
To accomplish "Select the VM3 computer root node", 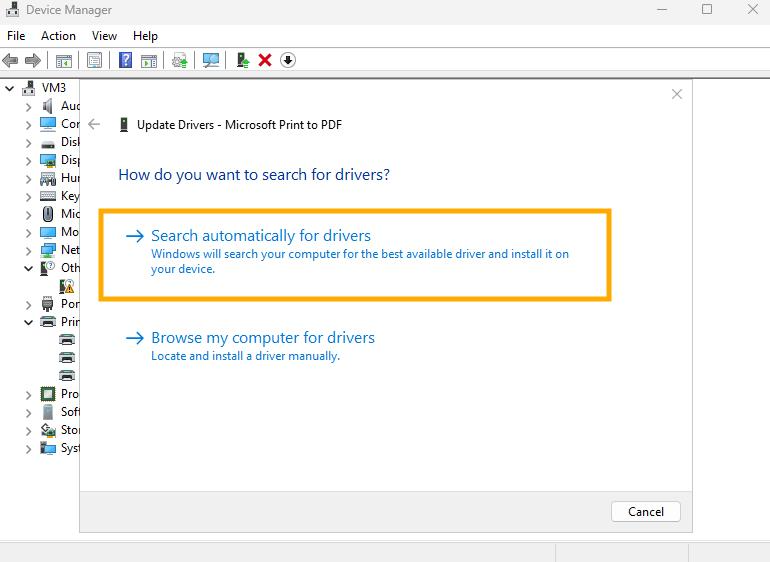I will coord(54,88).
